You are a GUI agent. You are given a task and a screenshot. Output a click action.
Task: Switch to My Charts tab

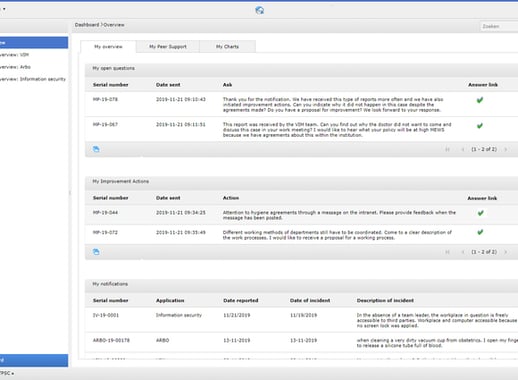(x=227, y=47)
